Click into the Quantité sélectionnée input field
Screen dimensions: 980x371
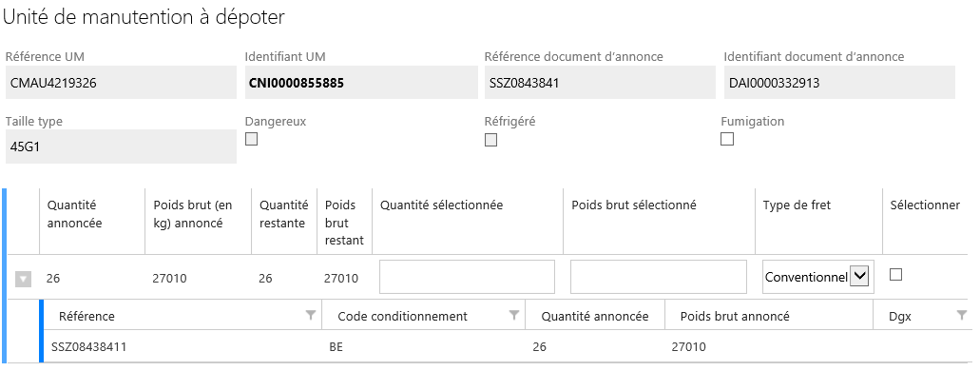(x=467, y=277)
